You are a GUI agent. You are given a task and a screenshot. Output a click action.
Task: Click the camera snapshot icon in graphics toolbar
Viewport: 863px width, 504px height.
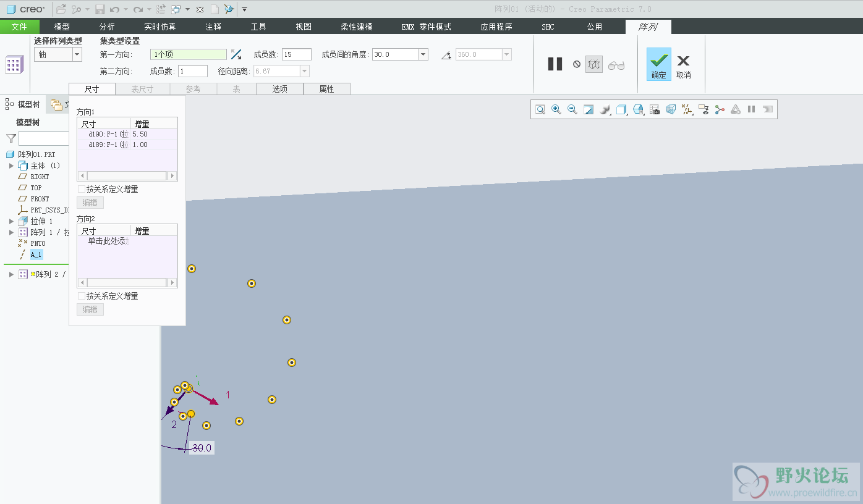(x=655, y=109)
